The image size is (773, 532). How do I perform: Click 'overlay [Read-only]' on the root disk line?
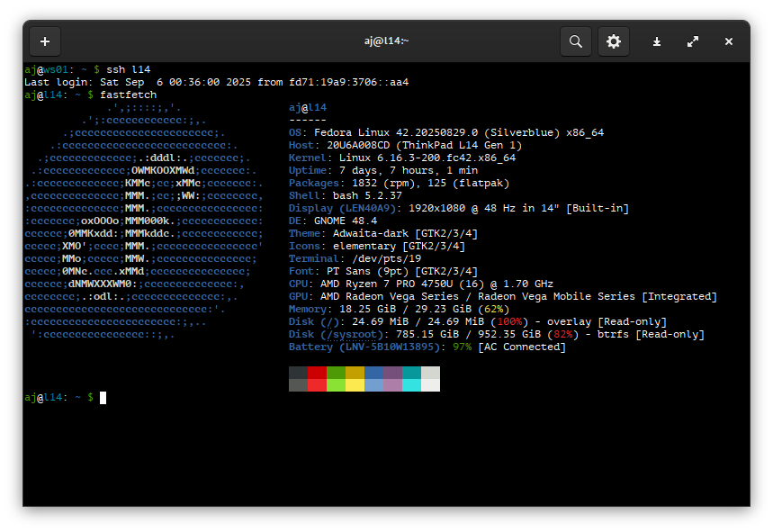pyautogui.click(x=607, y=322)
